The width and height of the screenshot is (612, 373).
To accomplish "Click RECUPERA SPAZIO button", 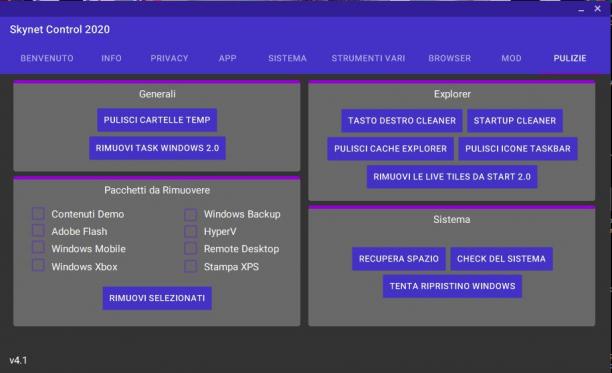I will coord(399,259).
